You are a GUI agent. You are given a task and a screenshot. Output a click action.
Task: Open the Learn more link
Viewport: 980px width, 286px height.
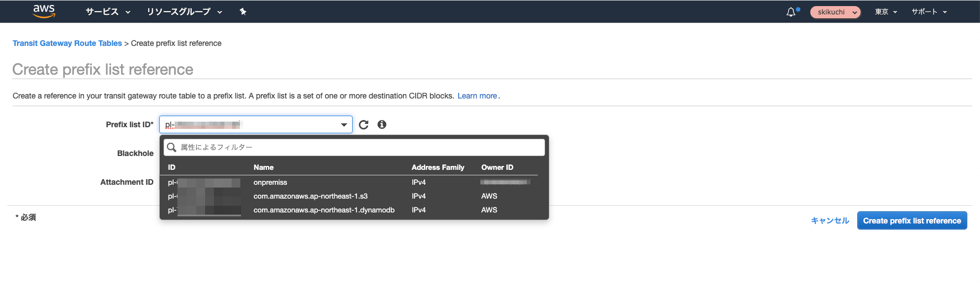point(477,96)
